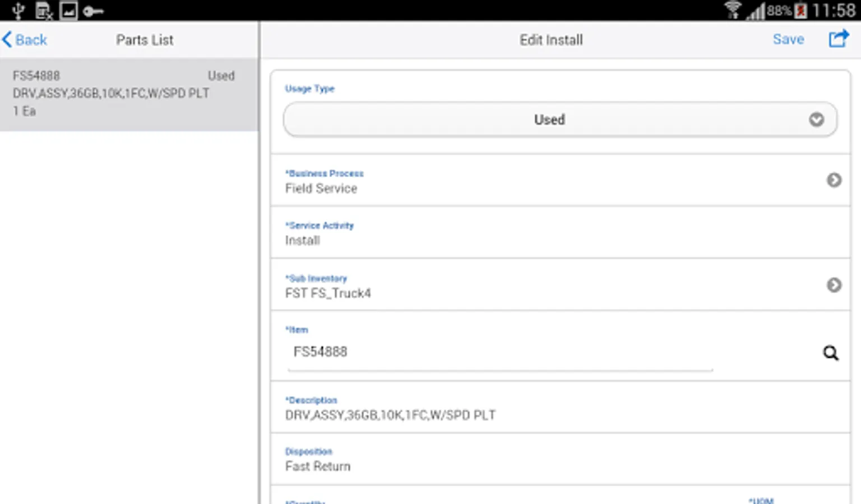Screen dimensions: 861x504
Task: Tap the Wi-Fi icon in status bar
Action: click(733, 10)
